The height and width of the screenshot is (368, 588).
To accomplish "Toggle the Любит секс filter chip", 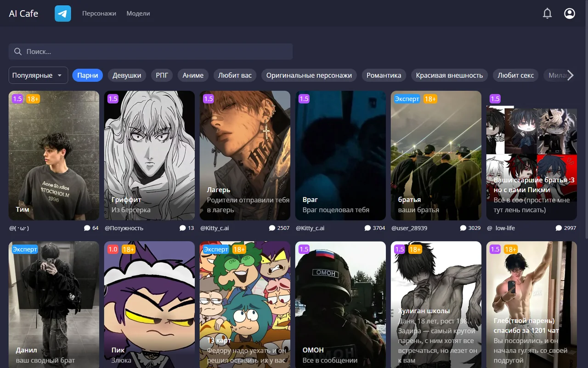I will 515,75.
